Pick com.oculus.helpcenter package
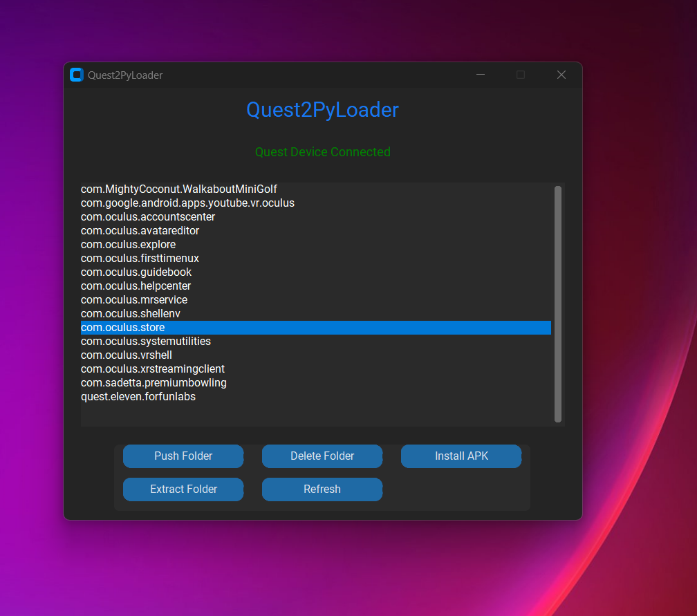The image size is (697, 616). (x=315, y=286)
